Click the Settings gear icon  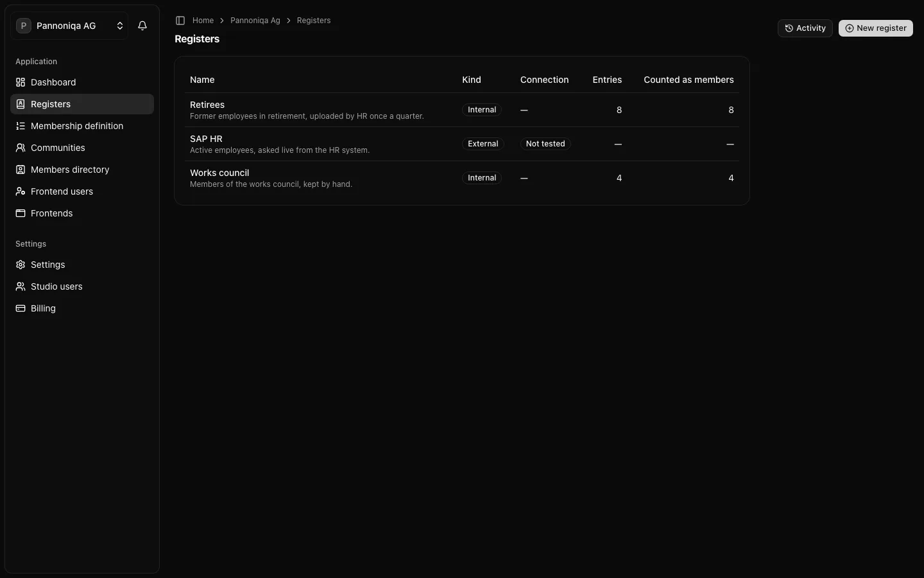pos(21,265)
